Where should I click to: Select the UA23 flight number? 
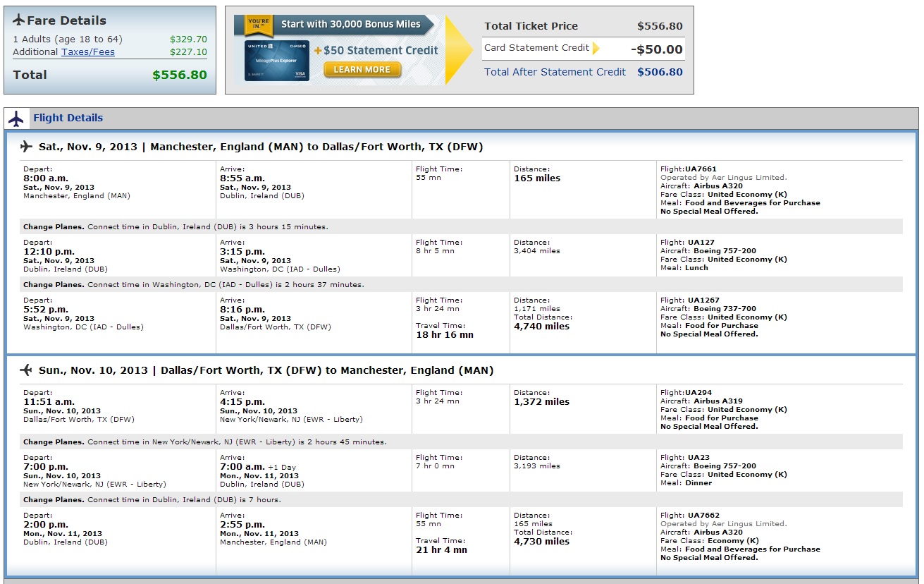tap(698, 458)
